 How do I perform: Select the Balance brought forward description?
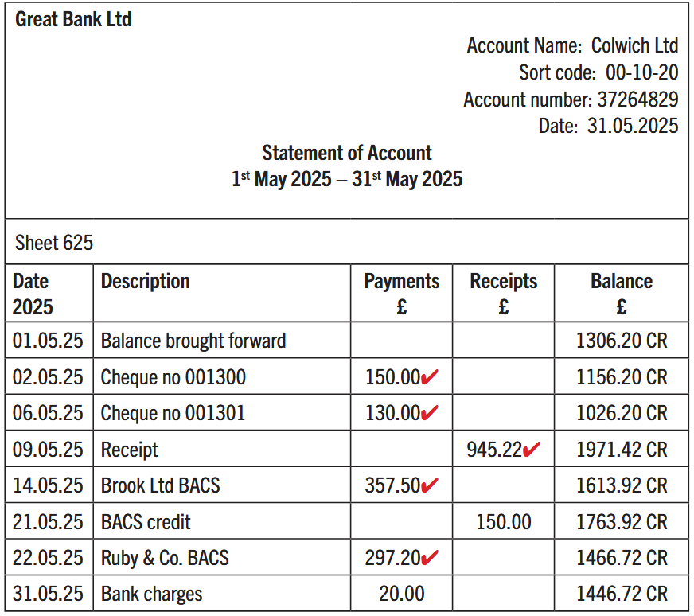[x=193, y=341]
